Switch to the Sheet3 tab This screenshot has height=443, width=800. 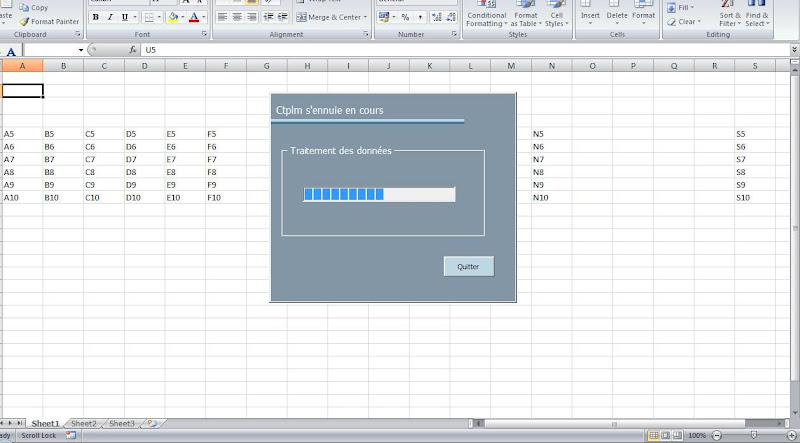pyautogui.click(x=121, y=423)
